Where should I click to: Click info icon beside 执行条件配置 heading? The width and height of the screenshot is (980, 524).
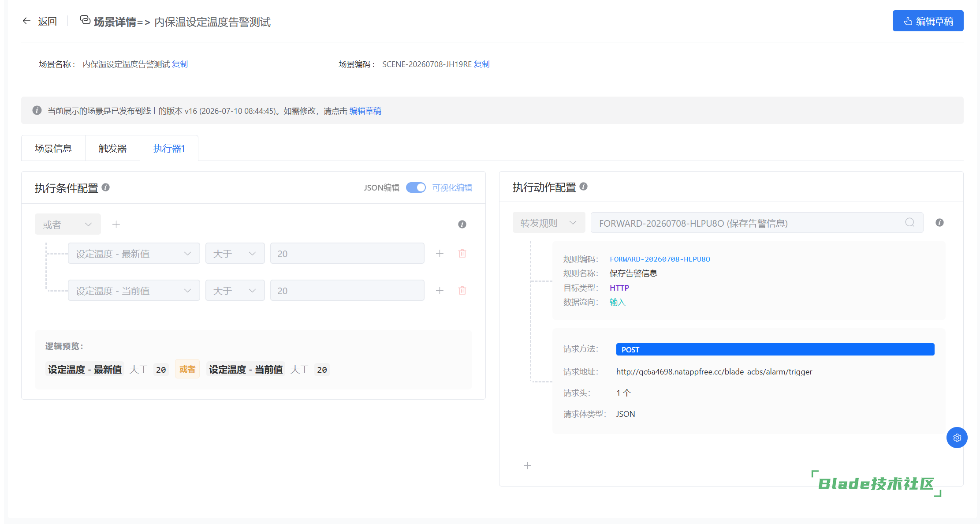(x=106, y=187)
